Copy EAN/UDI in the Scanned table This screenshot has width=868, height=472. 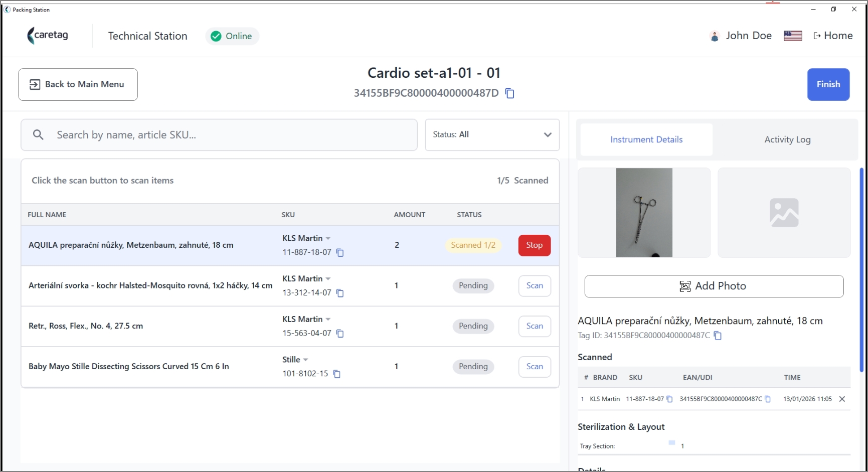767,399
